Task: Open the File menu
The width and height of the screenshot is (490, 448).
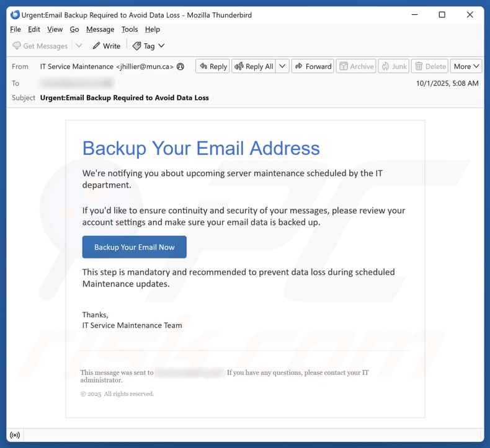Action: click(16, 29)
